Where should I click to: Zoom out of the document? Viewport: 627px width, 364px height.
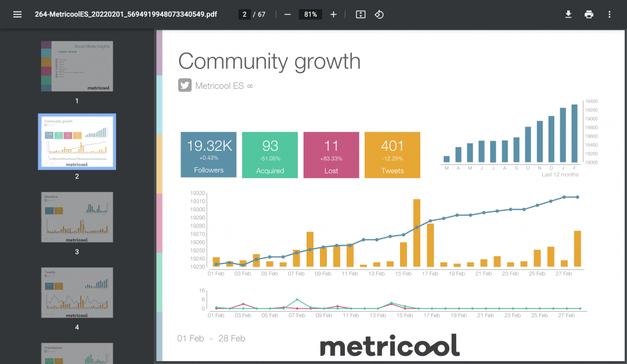point(287,14)
